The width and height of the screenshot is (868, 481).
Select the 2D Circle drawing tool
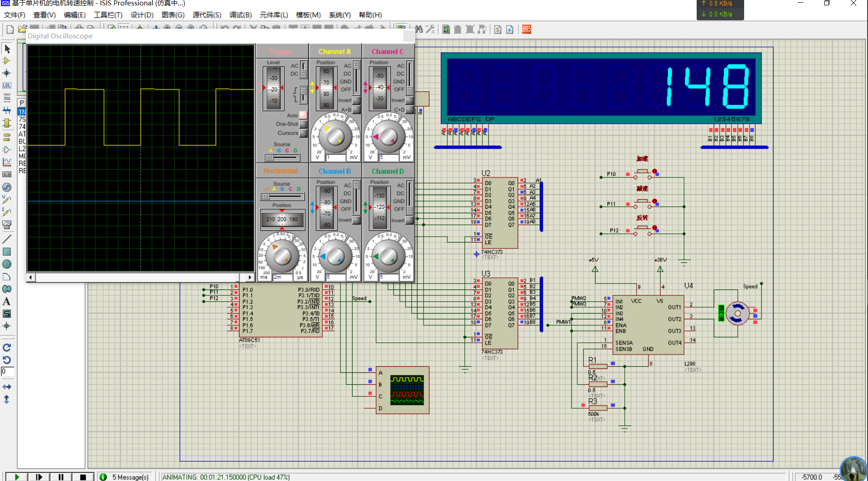(x=7, y=264)
